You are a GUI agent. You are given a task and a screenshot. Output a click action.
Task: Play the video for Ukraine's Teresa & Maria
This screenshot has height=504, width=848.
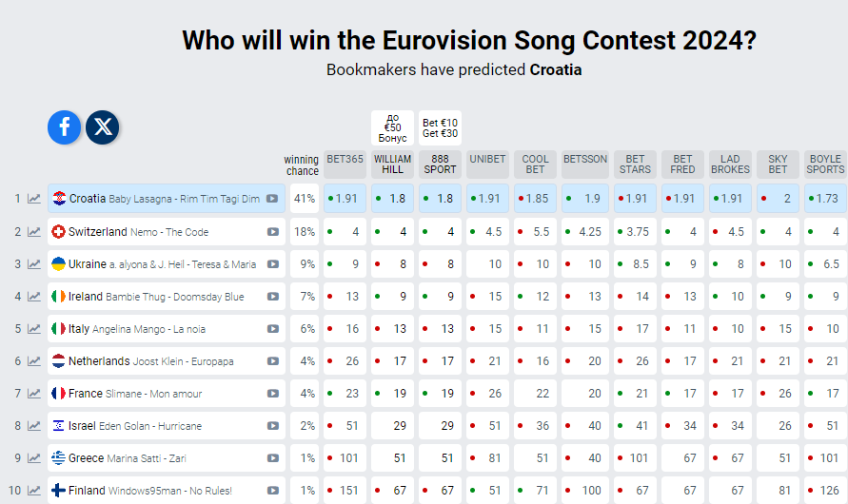pos(273,264)
